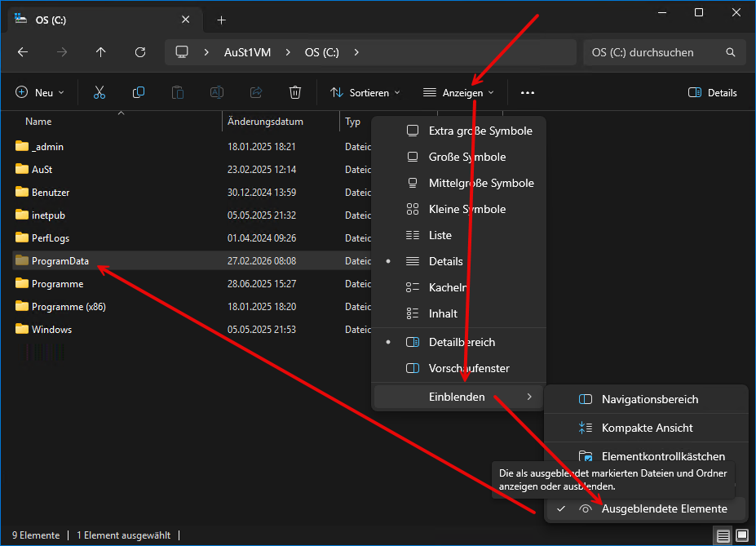Switch to large thumbnails view in status bar
Viewport: 756px width, 546px height.
[742, 535]
